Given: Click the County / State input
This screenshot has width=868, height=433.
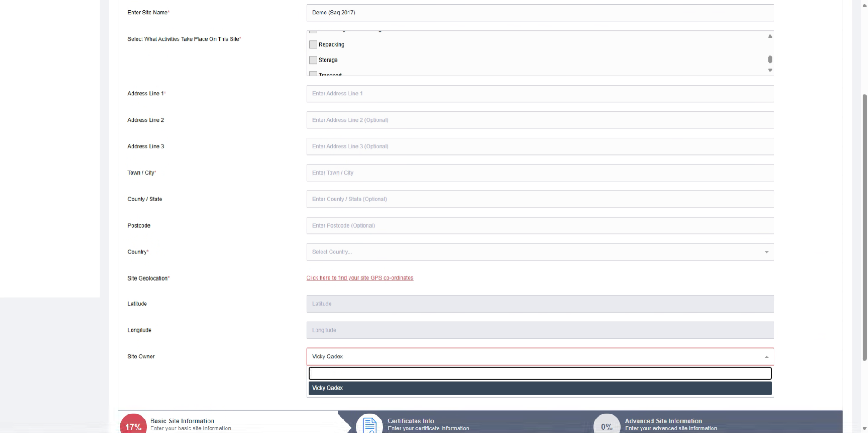Looking at the screenshot, I should tap(540, 199).
